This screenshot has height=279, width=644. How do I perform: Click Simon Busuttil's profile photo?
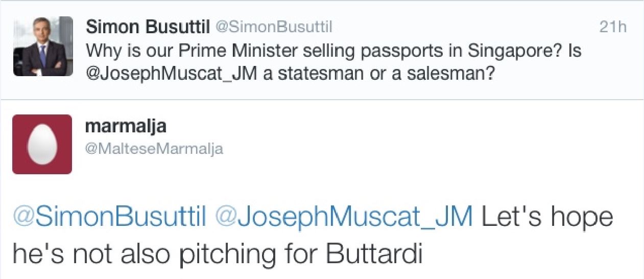(43, 46)
